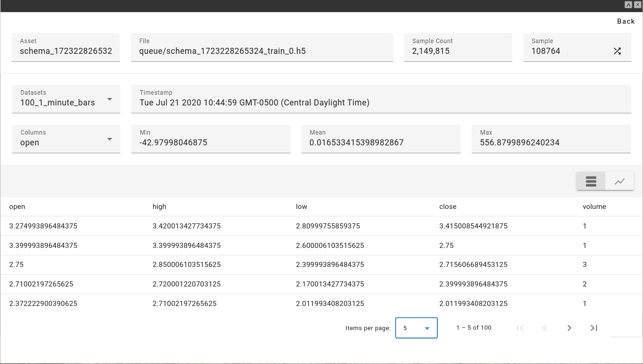Click the high column header

coord(159,207)
